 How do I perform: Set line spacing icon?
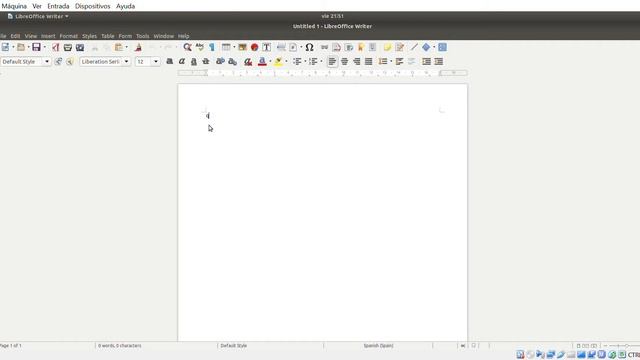(x=383, y=62)
